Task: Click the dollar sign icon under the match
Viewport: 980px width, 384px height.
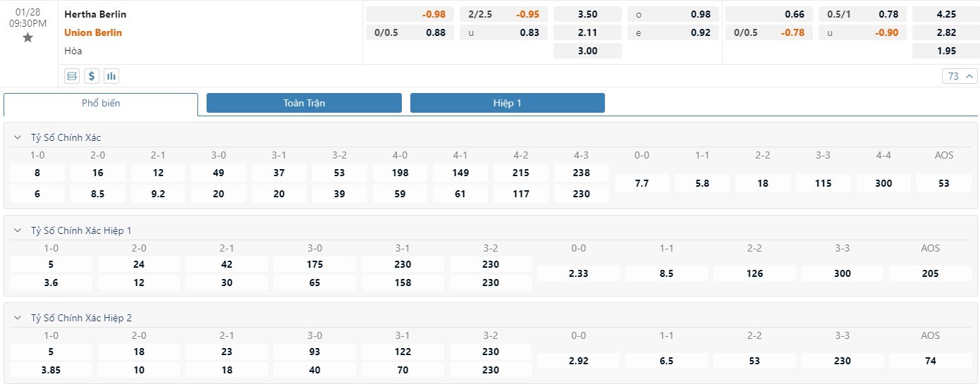Action: click(91, 76)
